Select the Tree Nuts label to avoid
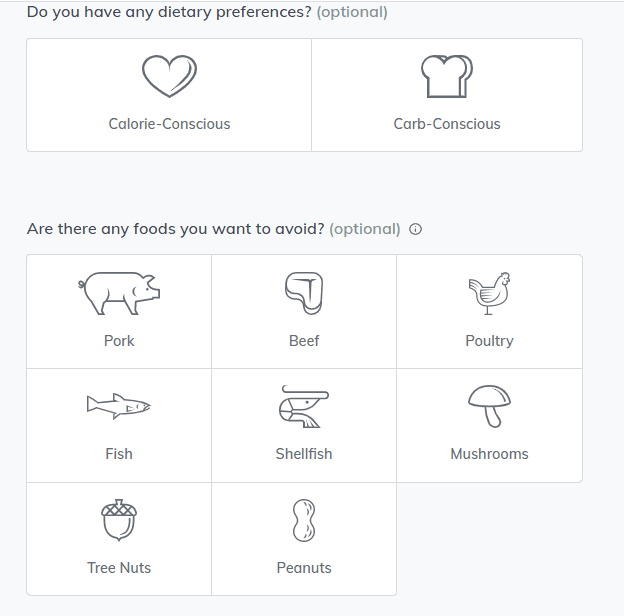 coord(119,567)
